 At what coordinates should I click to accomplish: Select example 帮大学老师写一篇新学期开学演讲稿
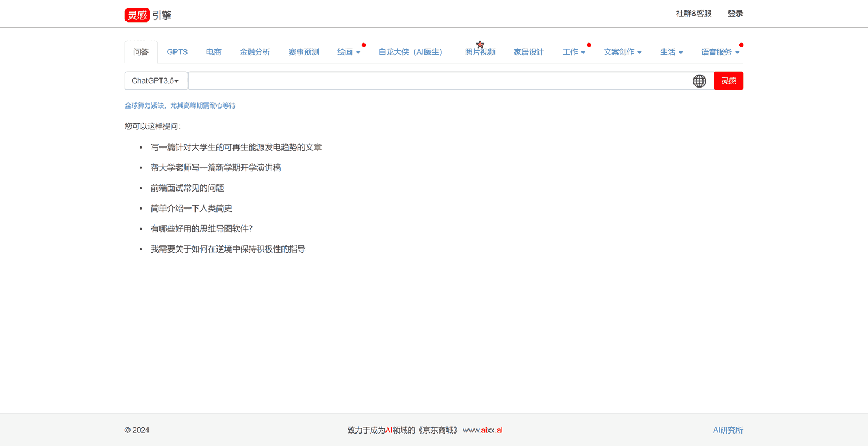point(216,168)
